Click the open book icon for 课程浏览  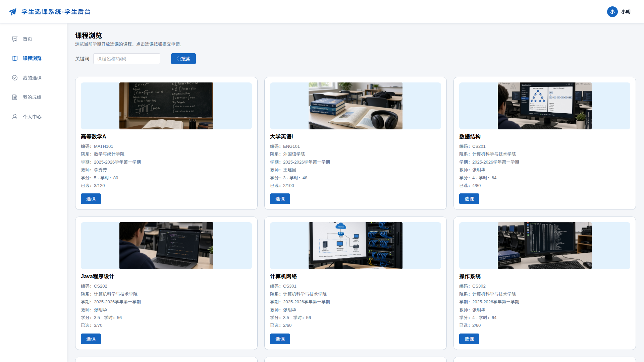[15, 58]
